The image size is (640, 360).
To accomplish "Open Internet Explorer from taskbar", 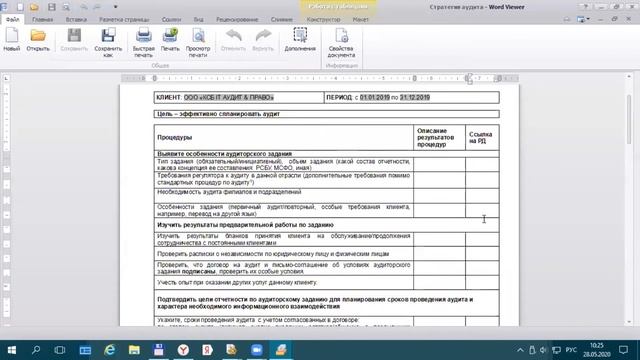I will [x=109, y=350].
